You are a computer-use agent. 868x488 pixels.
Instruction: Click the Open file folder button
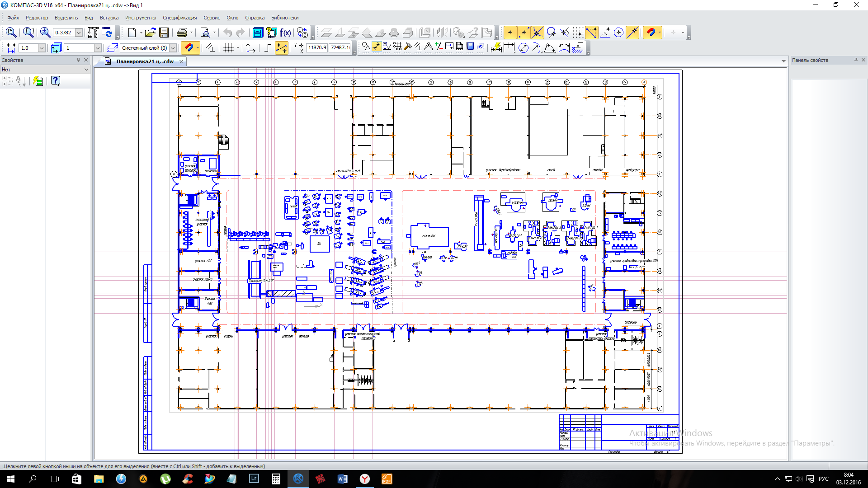pyautogui.click(x=150, y=33)
